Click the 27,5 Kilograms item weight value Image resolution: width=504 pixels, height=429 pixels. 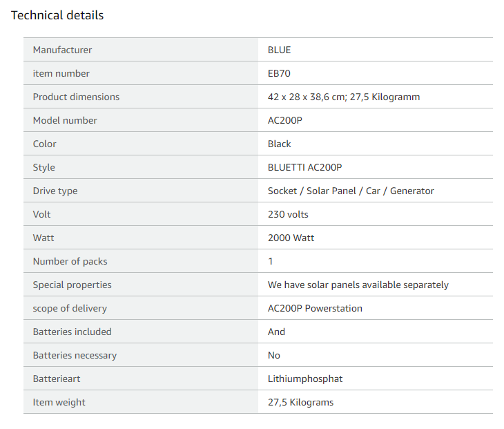click(x=300, y=402)
